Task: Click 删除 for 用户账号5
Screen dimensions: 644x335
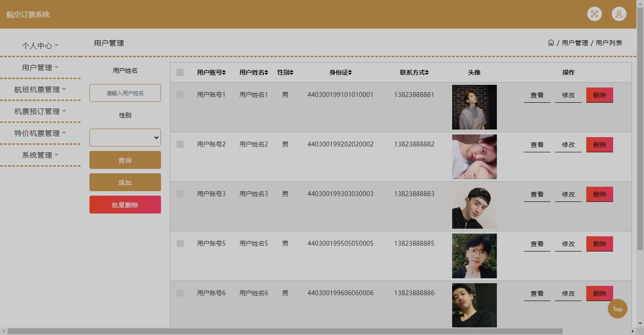Action: pos(600,244)
